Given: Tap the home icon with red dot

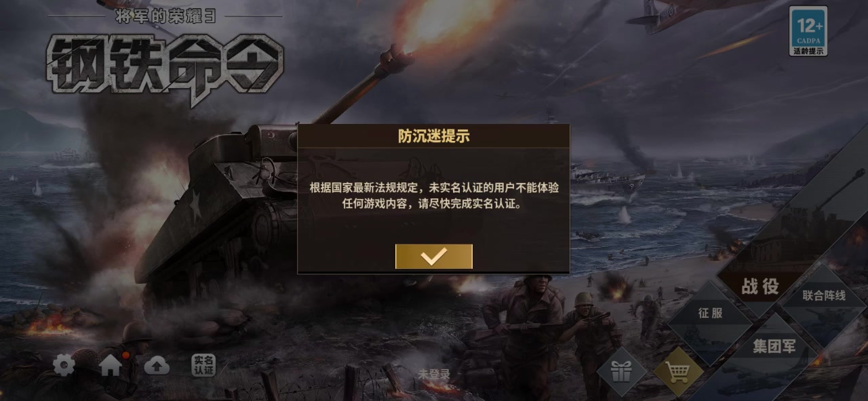Looking at the screenshot, I should (x=111, y=365).
